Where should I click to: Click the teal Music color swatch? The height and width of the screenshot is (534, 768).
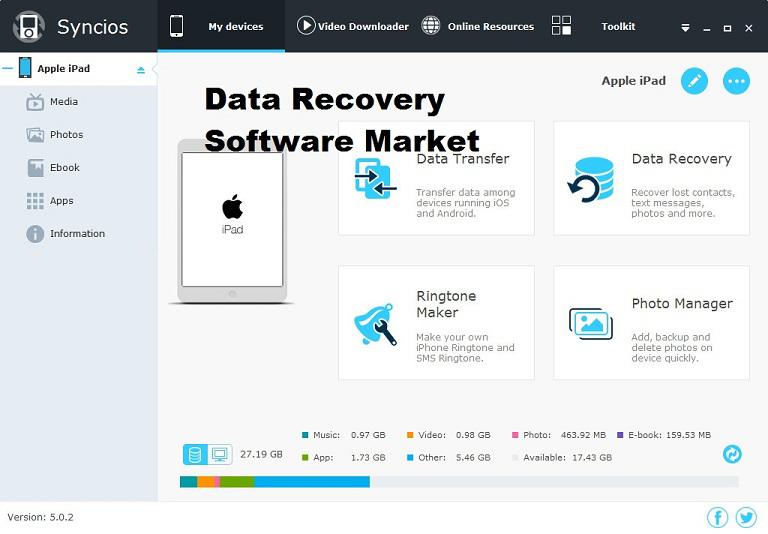coord(305,435)
